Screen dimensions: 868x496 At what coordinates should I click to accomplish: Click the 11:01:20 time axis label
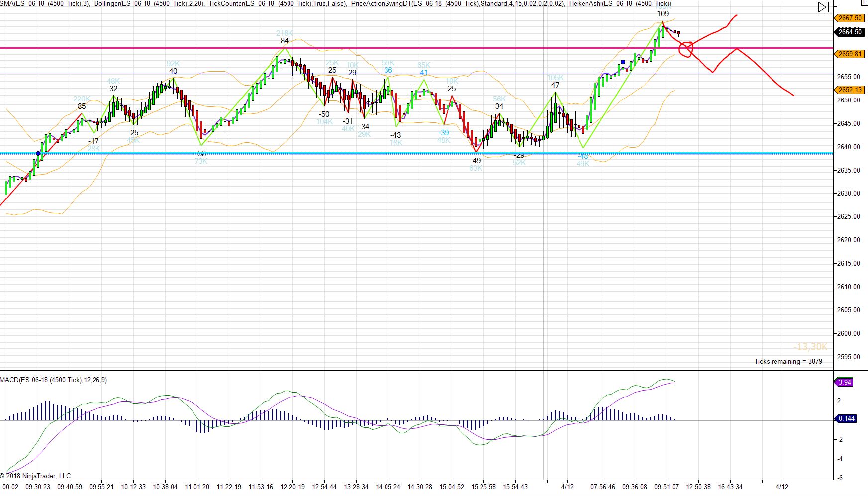tap(197, 487)
